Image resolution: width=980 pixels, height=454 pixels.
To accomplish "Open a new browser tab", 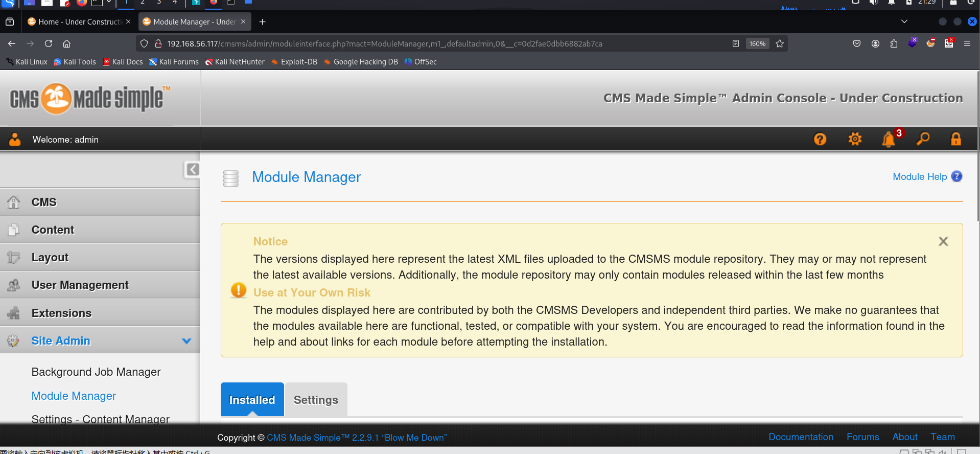I will [x=262, y=22].
